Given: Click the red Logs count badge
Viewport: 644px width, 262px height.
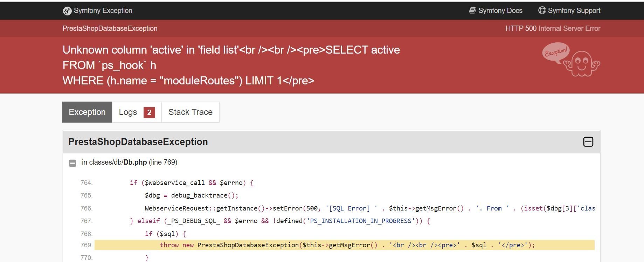Looking at the screenshot, I should pyautogui.click(x=149, y=112).
